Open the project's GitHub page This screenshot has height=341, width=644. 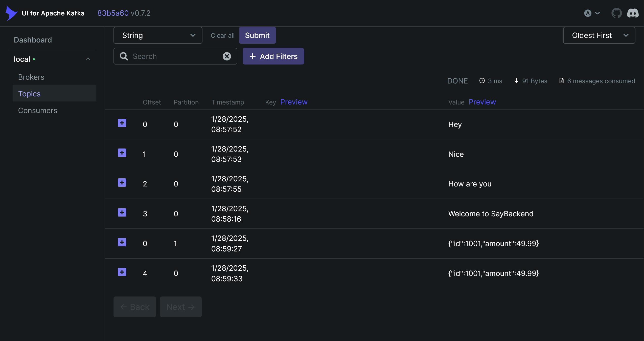click(x=616, y=13)
